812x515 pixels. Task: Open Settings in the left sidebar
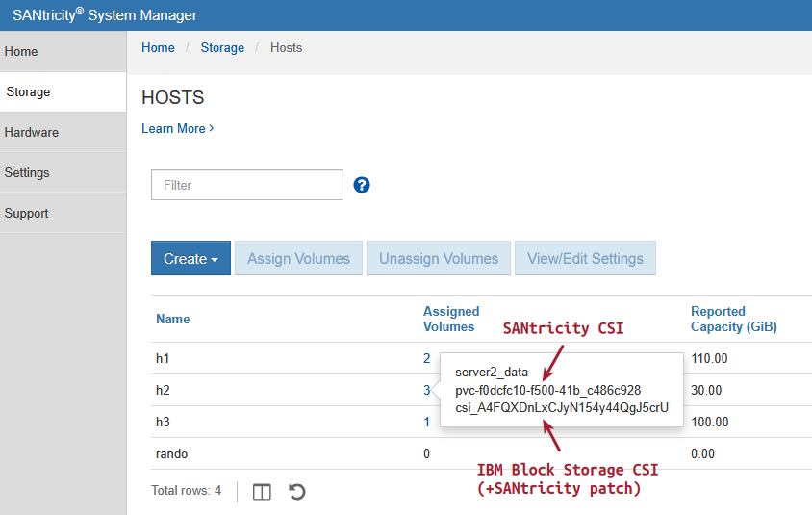pos(63,172)
